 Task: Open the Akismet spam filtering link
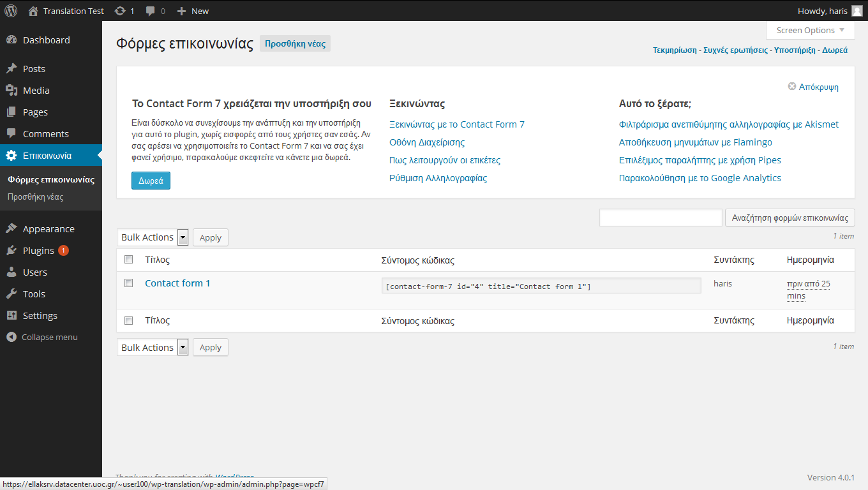click(729, 124)
